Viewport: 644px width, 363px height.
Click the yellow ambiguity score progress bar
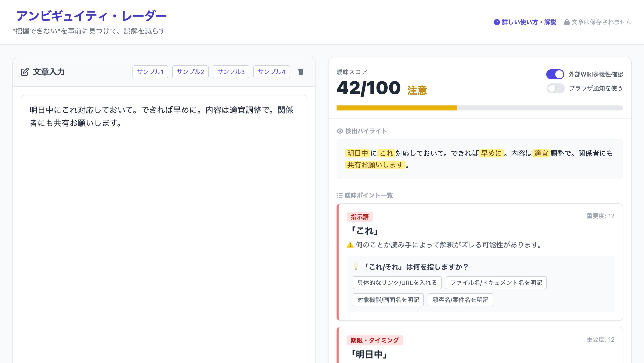point(396,108)
